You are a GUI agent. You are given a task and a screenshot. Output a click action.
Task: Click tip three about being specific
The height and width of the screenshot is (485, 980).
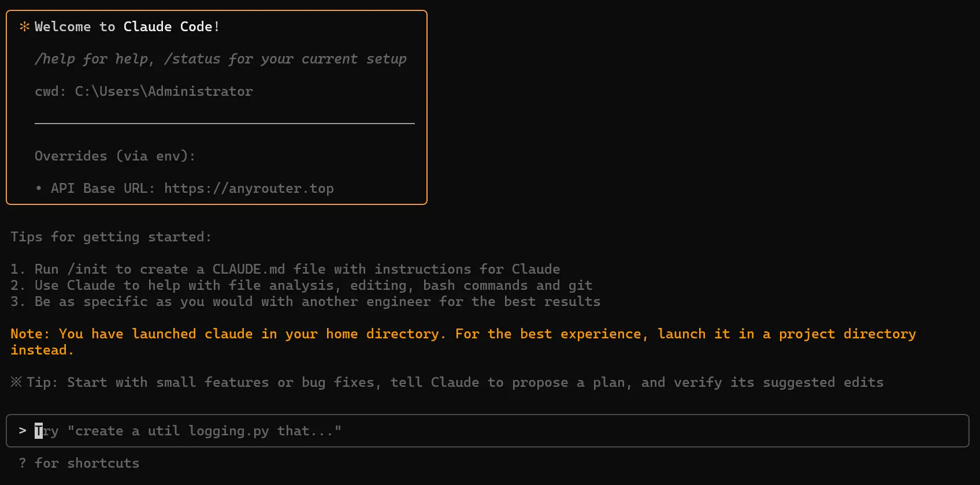[x=306, y=301]
